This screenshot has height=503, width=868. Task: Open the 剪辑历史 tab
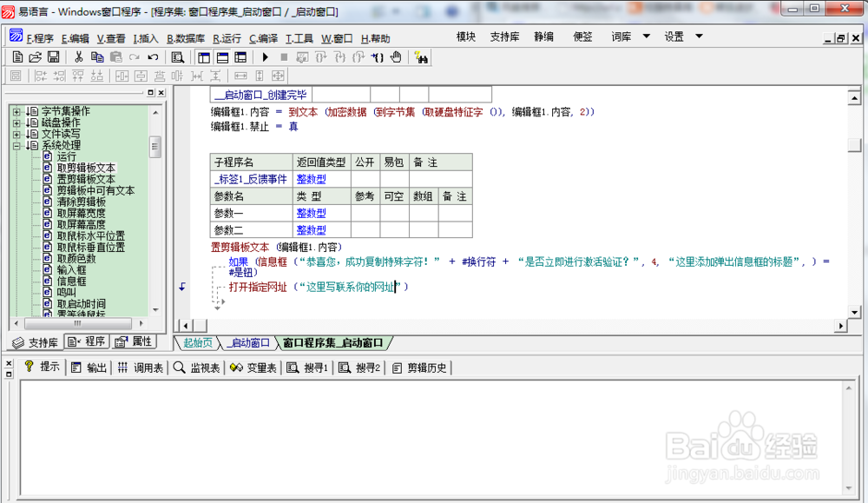pos(419,367)
